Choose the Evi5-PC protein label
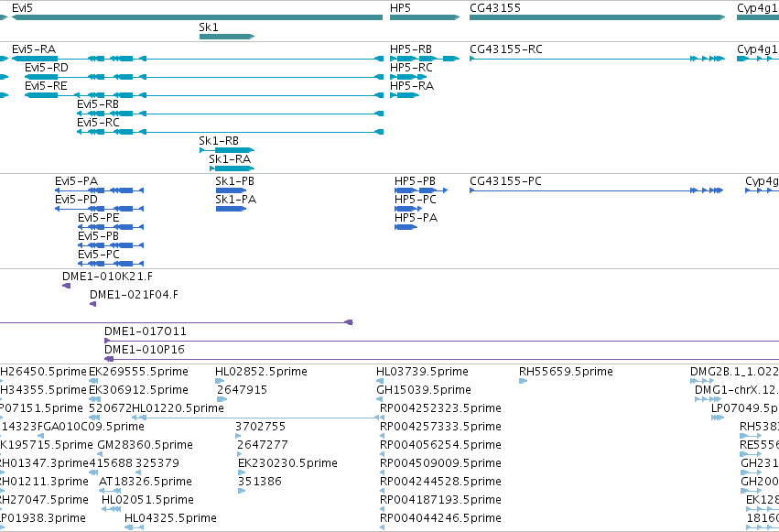The height and width of the screenshot is (532, 779). [x=99, y=255]
